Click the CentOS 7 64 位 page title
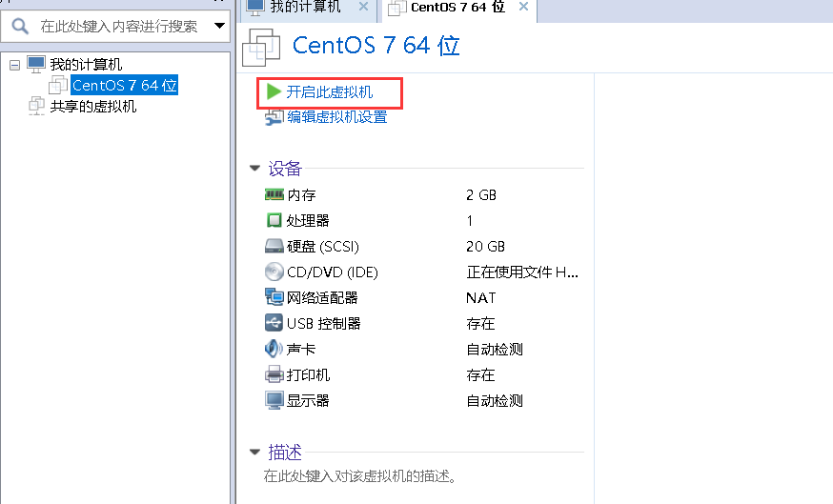The image size is (833, 504). 376,45
